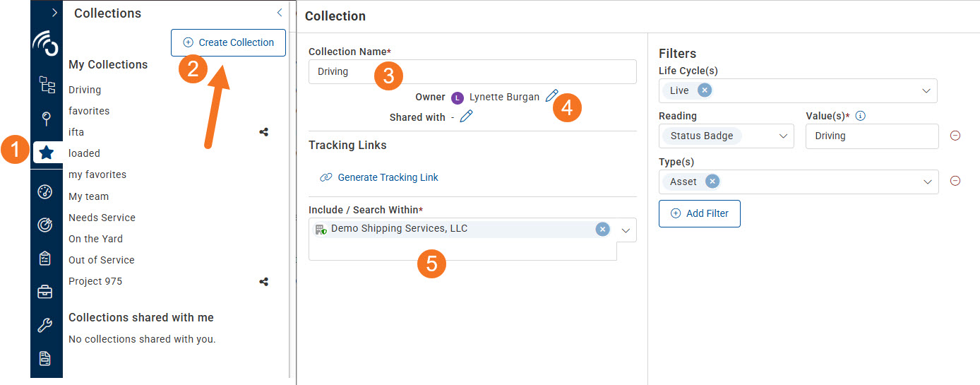Image resolution: width=980 pixels, height=385 pixels.
Task: Select the Needs Service collection
Action: click(x=102, y=218)
